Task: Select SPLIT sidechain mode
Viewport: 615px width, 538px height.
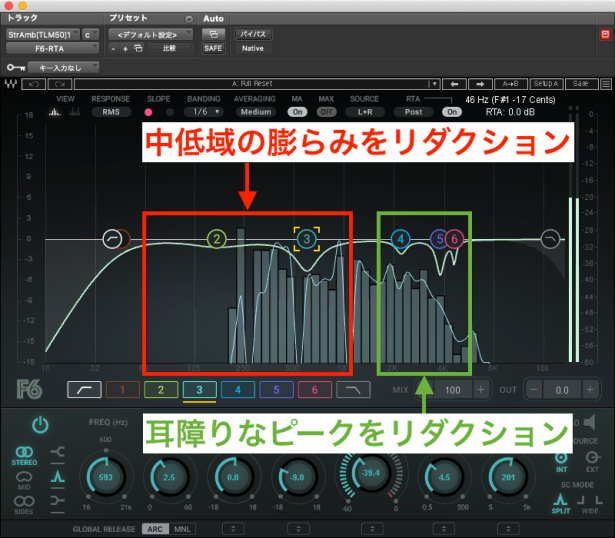Action: [x=560, y=504]
